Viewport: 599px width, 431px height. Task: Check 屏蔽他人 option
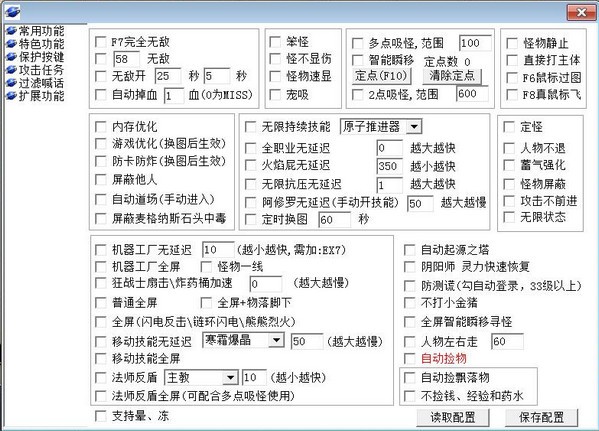coord(100,180)
